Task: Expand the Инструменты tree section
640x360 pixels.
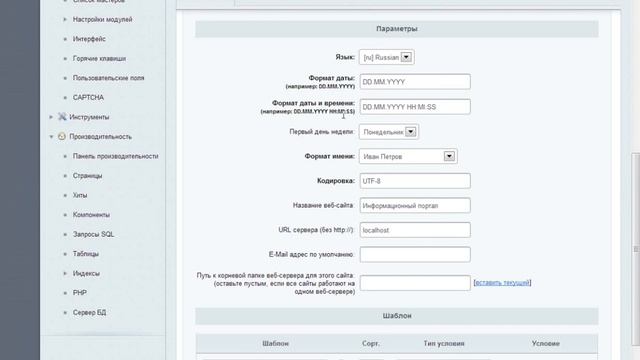Action: pos(51,117)
